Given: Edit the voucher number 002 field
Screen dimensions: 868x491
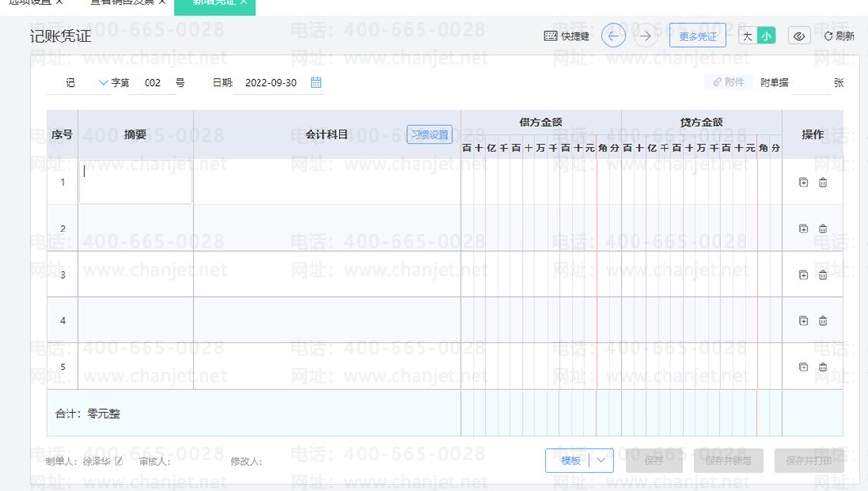Looking at the screenshot, I should tap(152, 83).
